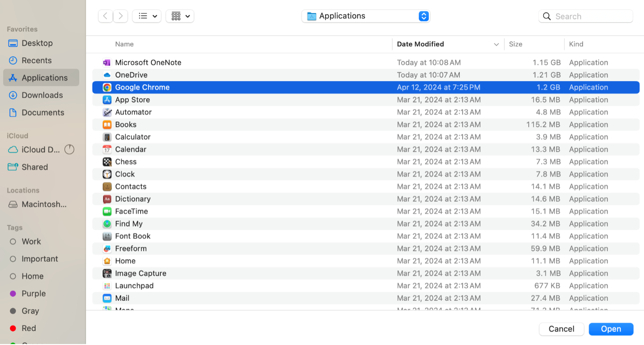The height and width of the screenshot is (345, 644).
Task: Click 'Apr 12, 2024 at 7:25 PM' date
Action: [x=439, y=87]
